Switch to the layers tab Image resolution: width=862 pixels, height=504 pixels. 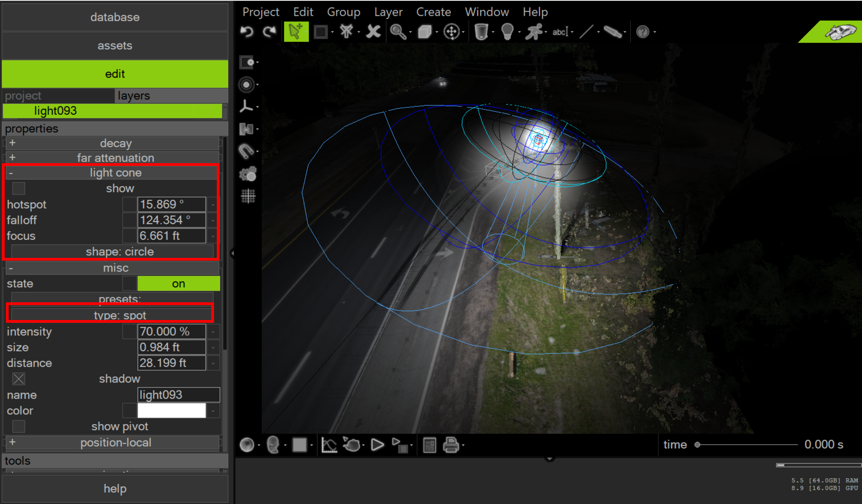tap(134, 96)
